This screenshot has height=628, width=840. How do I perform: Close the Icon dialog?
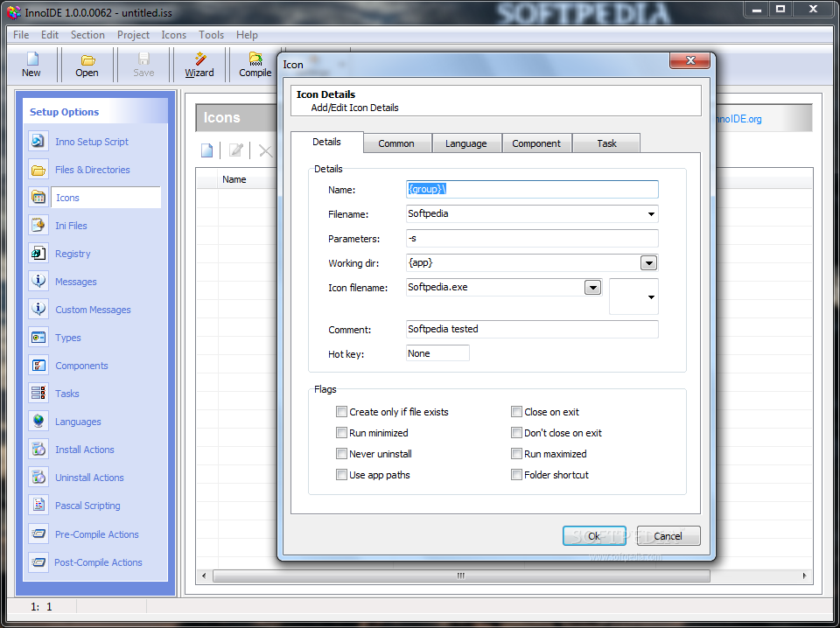[690, 60]
